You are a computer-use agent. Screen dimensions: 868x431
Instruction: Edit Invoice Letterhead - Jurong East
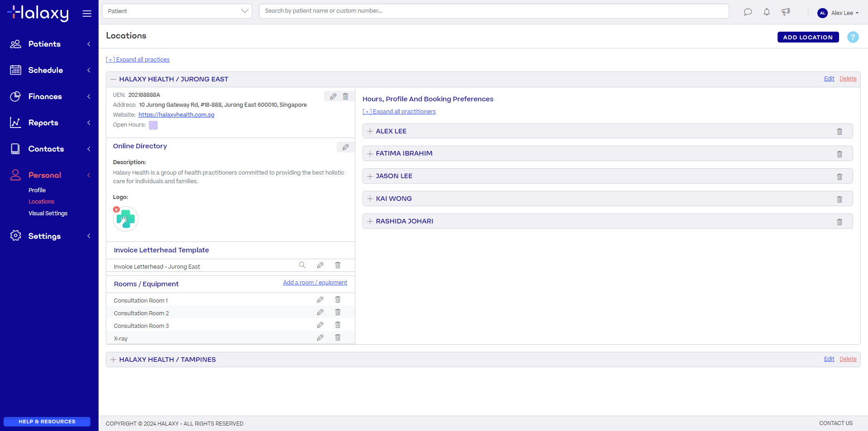[320, 265]
